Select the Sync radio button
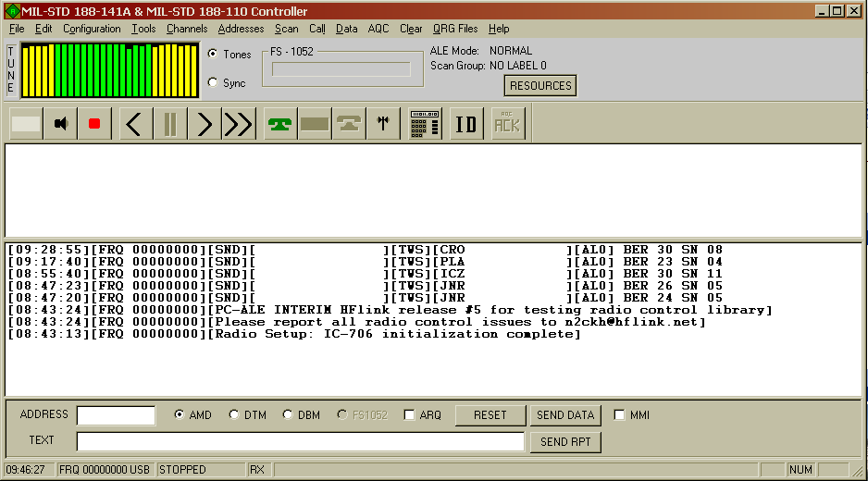 click(x=213, y=82)
